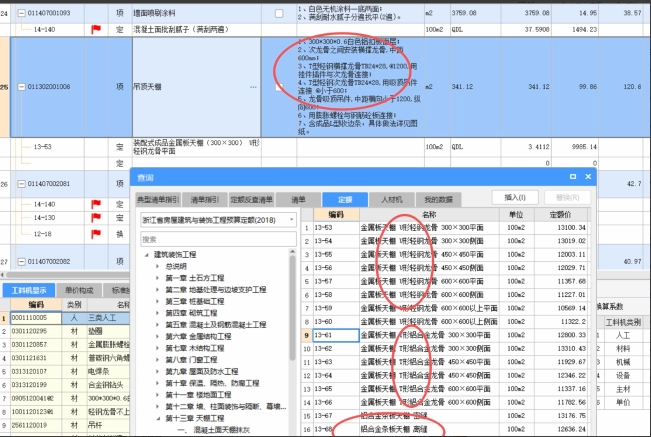Screen dimensions: 651x437
Task: Toggle the checkbox in the 吊顶天棚 row
Action: 279,88
